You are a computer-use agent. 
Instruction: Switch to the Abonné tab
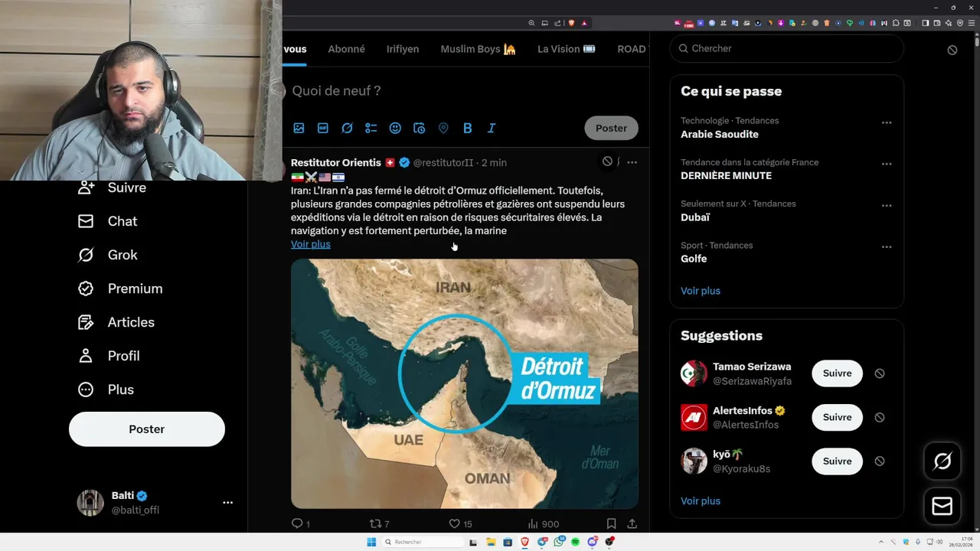pyautogui.click(x=346, y=49)
